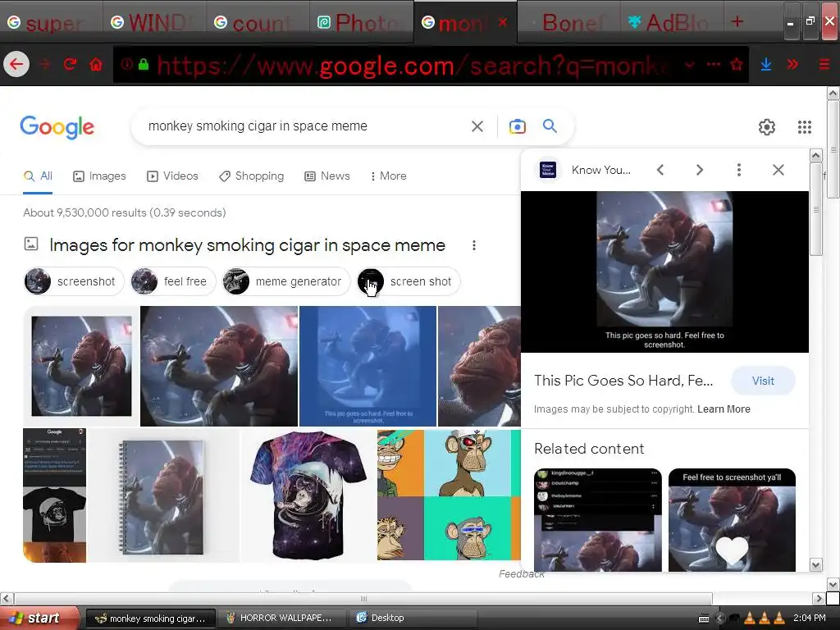
Task: Open the Learn More copyright link
Action: pyautogui.click(x=724, y=409)
